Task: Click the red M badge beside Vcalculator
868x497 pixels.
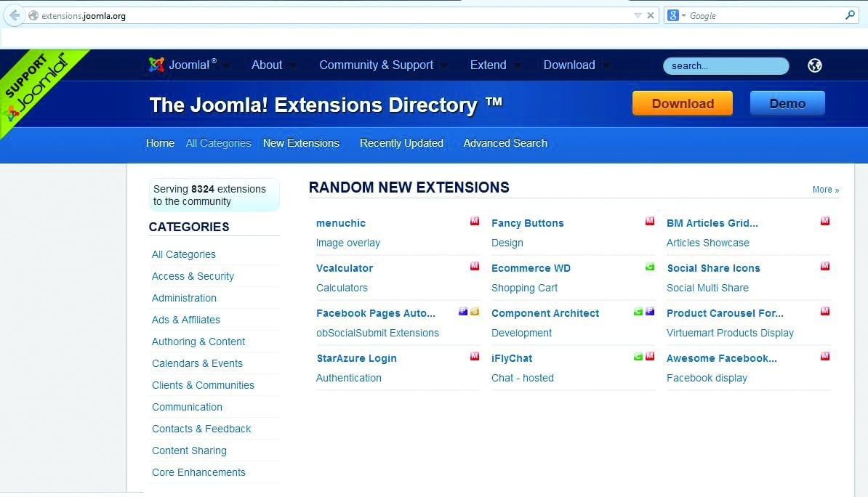Action: [475, 266]
